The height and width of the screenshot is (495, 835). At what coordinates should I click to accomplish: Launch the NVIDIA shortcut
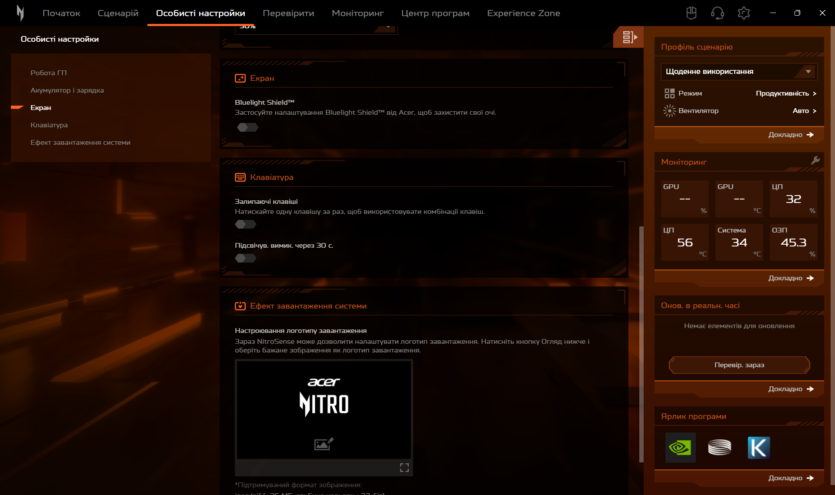click(x=680, y=447)
